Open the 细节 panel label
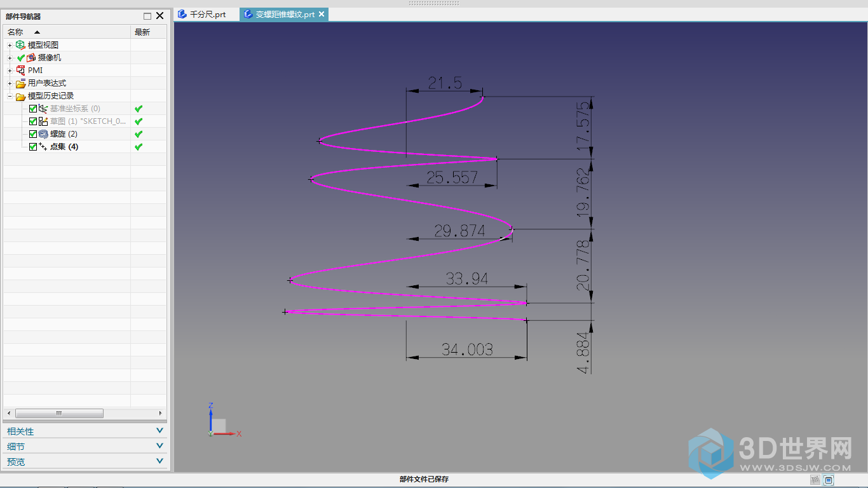Image resolution: width=868 pixels, height=488 pixels. point(16,447)
